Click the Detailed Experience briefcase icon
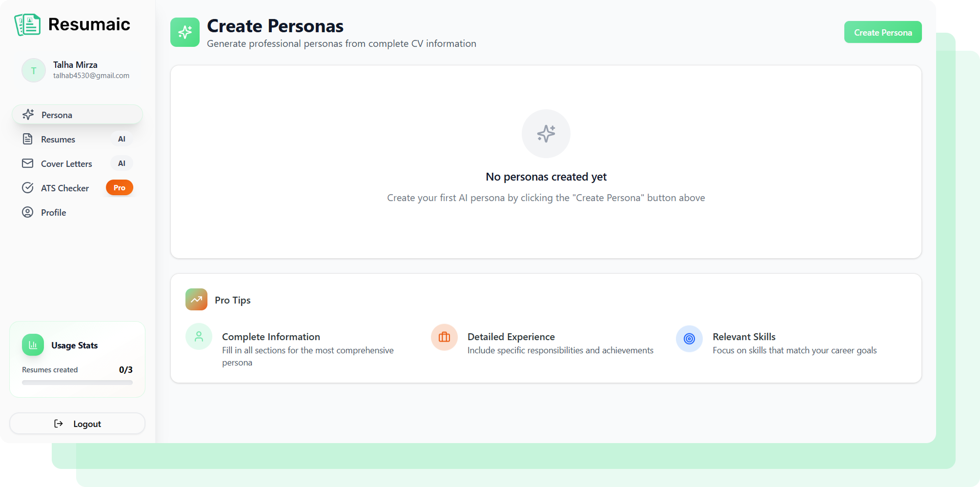 (444, 337)
